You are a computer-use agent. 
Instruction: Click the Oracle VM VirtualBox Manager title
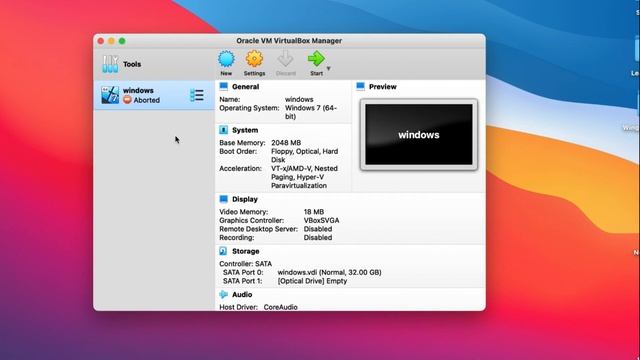point(289,40)
